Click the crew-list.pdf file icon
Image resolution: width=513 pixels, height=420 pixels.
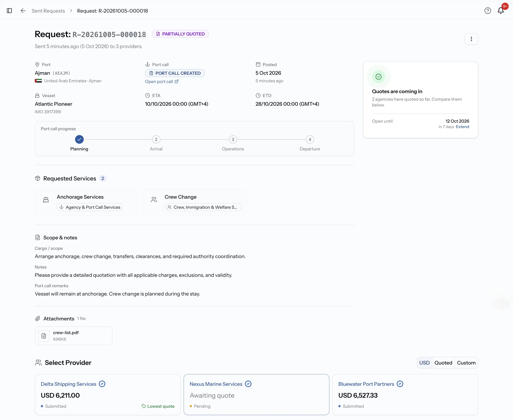[x=44, y=336]
